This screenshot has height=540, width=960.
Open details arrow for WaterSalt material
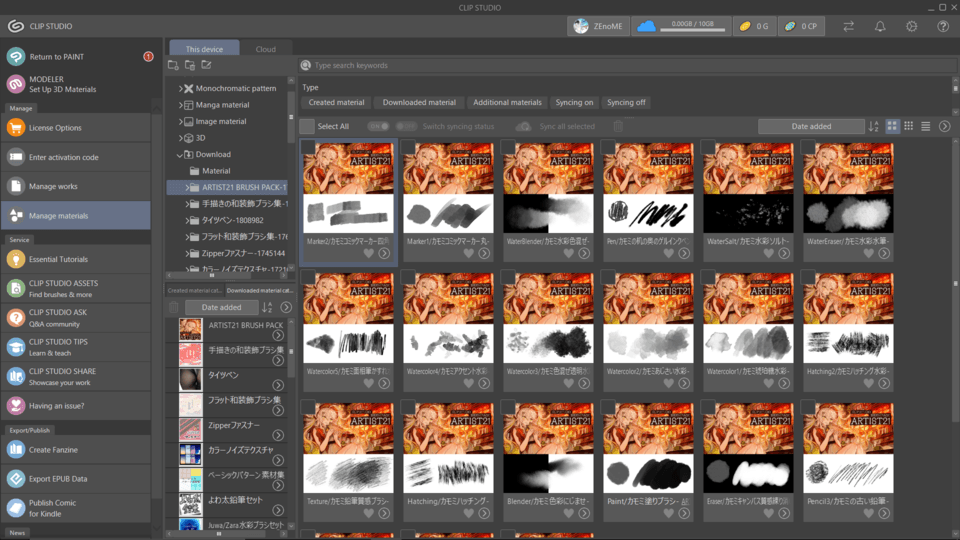pos(784,253)
